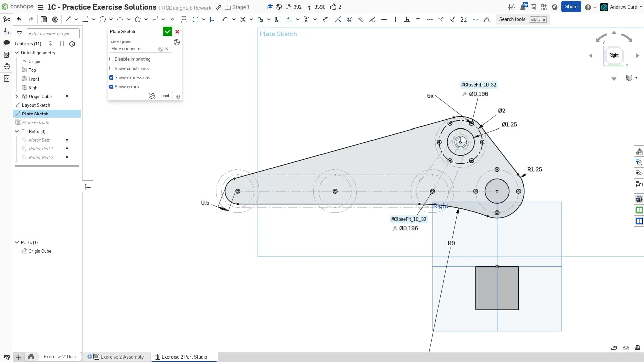Image resolution: width=644 pixels, height=362 pixels.
Task: Apply the Equal constraint tool
Action: point(418,19)
